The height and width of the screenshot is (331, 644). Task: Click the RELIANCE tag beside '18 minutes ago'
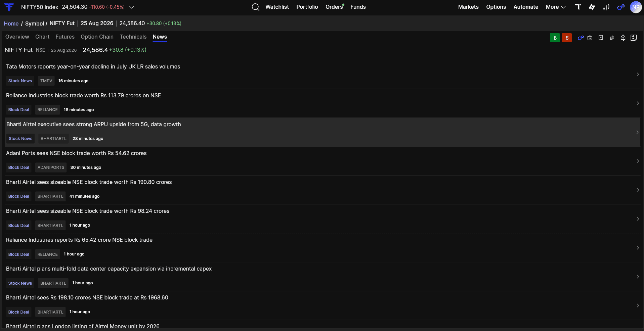pyautogui.click(x=48, y=110)
